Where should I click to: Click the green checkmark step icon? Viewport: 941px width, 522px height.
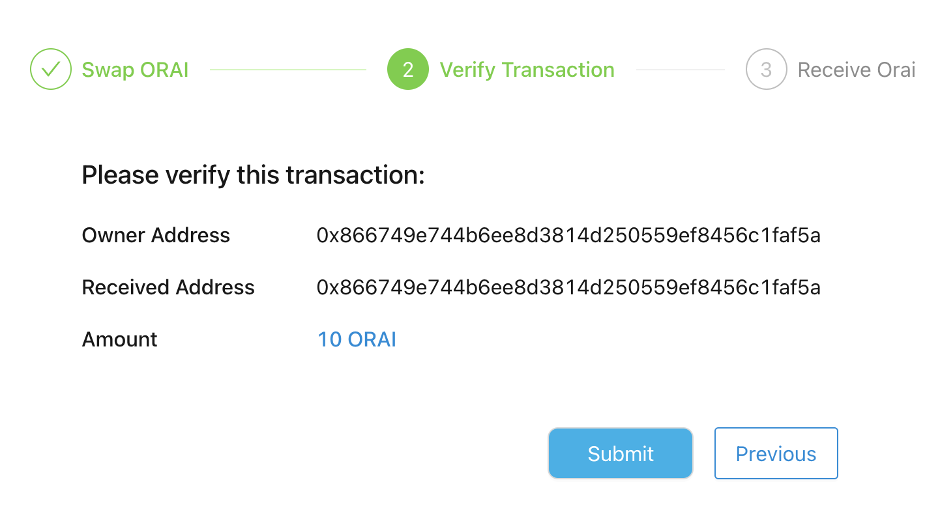coord(51,70)
